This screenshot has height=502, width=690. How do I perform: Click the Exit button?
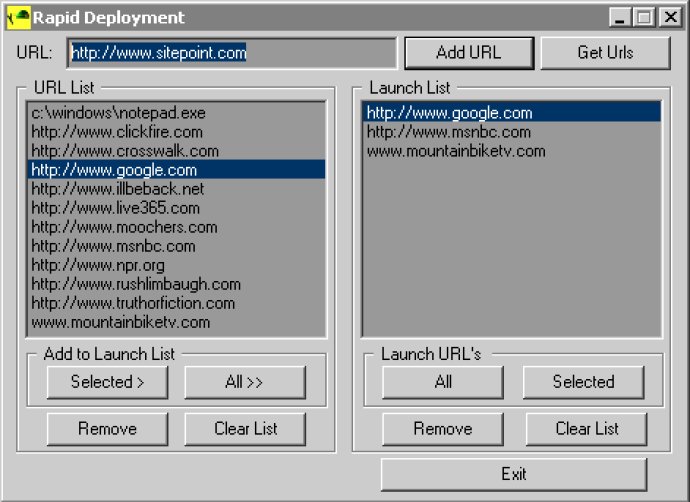[x=514, y=474]
